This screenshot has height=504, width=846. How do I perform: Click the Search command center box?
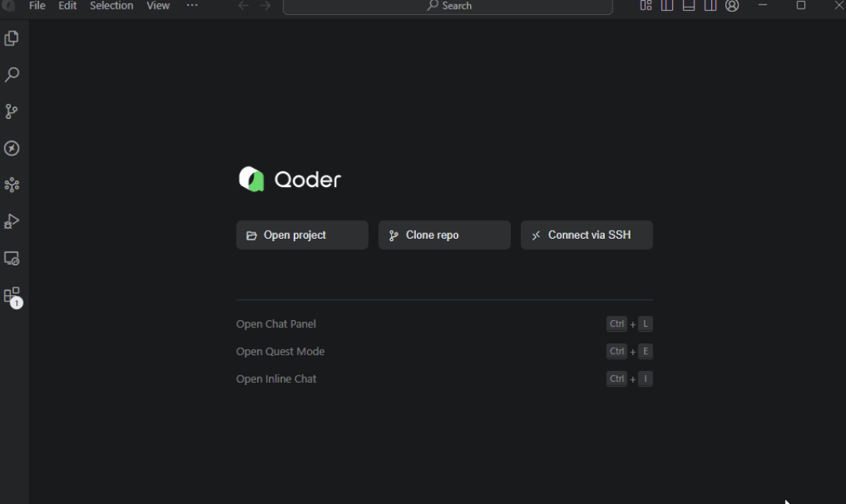pos(448,6)
